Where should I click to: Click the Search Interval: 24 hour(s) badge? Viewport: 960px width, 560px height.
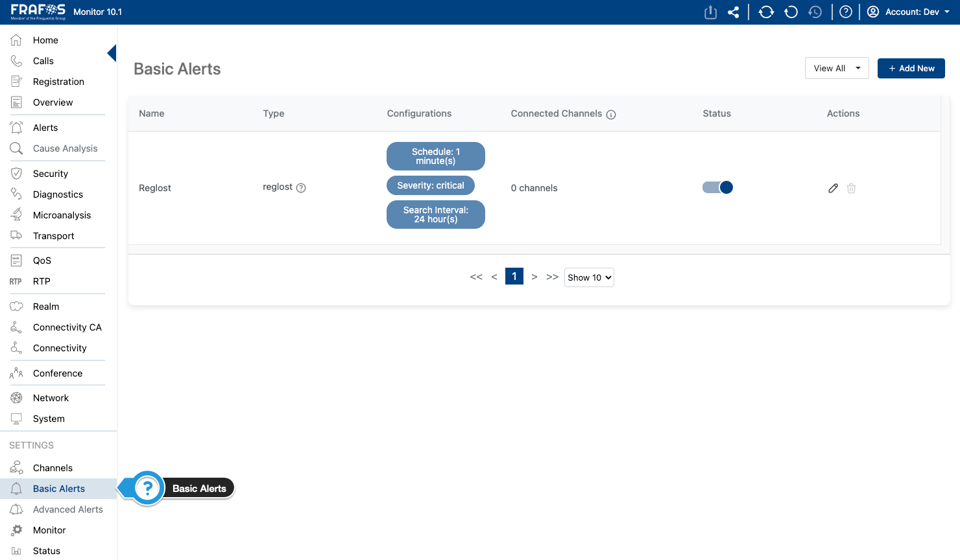coord(436,215)
